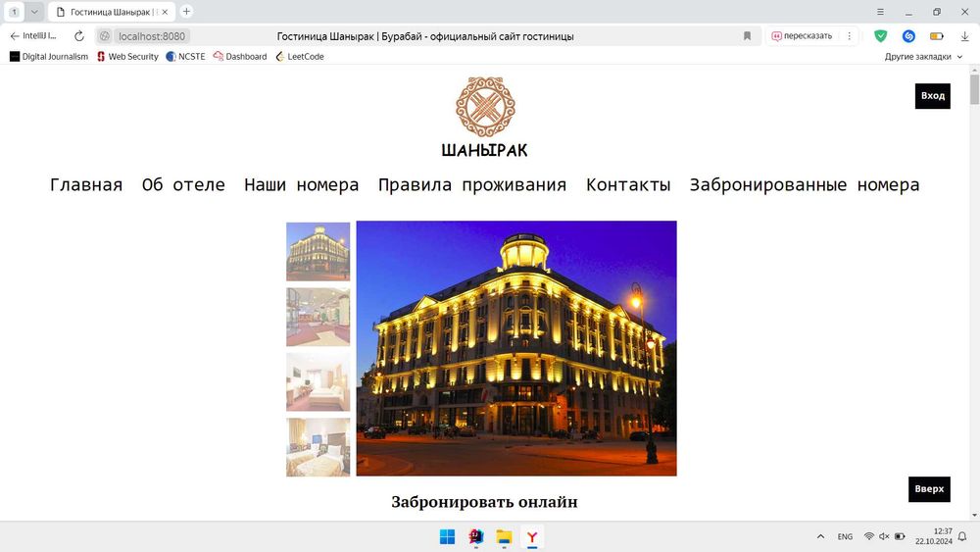Click the пересказать button
This screenshot has height=552, width=980.
click(x=802, y=36)
